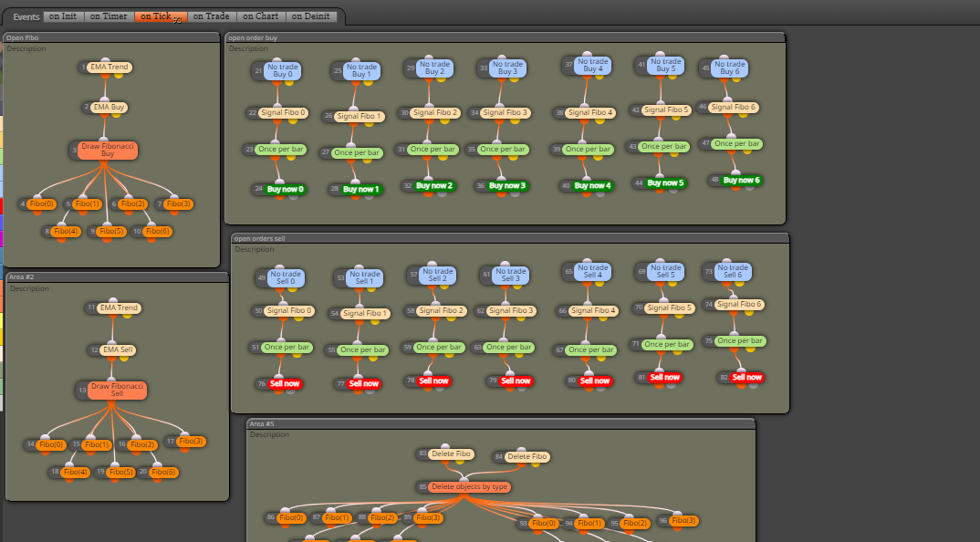Viewport: 980px width, 542px height.
Task: Select Sell now block number 82
Action: point(747,378)
